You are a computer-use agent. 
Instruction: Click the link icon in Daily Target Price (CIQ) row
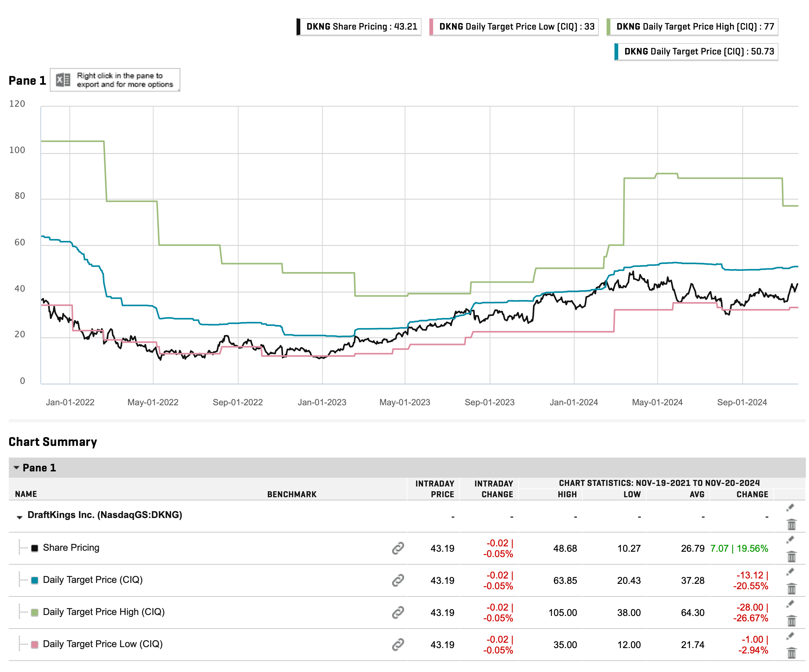(398, 580)
